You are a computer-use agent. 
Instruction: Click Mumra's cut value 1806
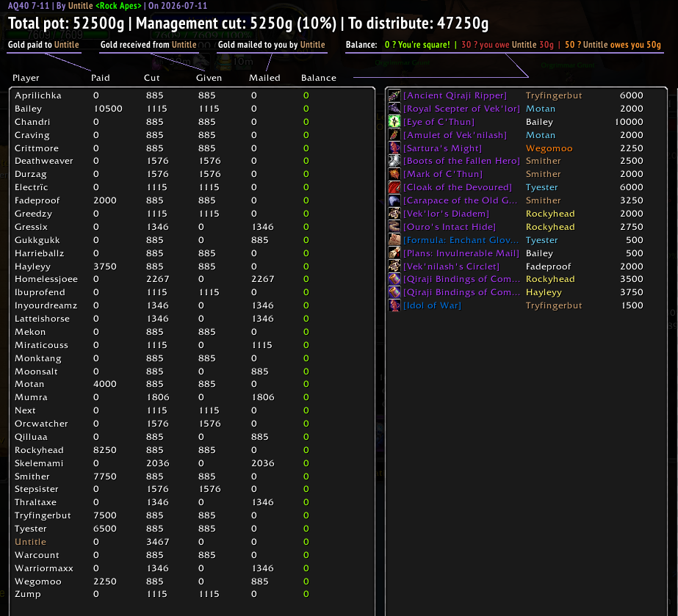coord(158,397)
